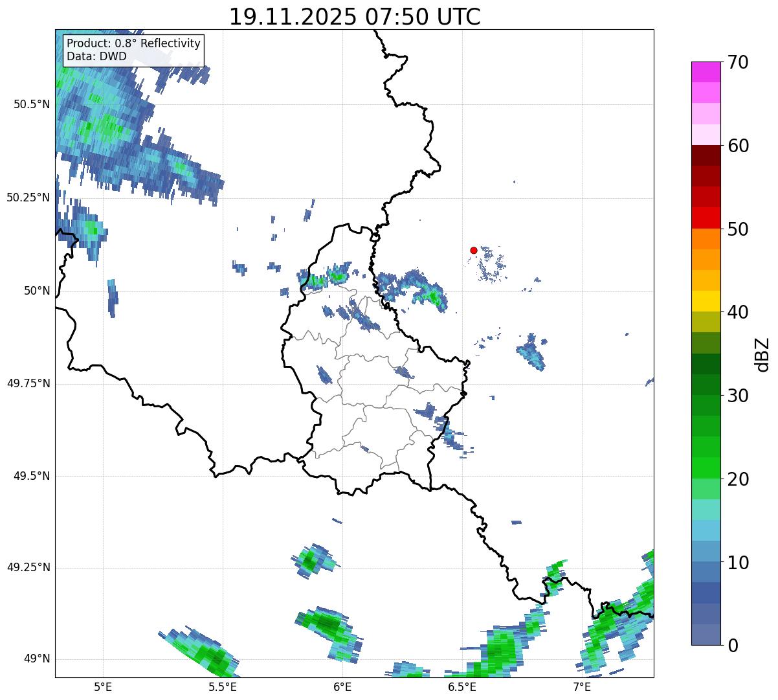
Task: Click the colorbar tick label '0'
Action: (x=732, y=646)
